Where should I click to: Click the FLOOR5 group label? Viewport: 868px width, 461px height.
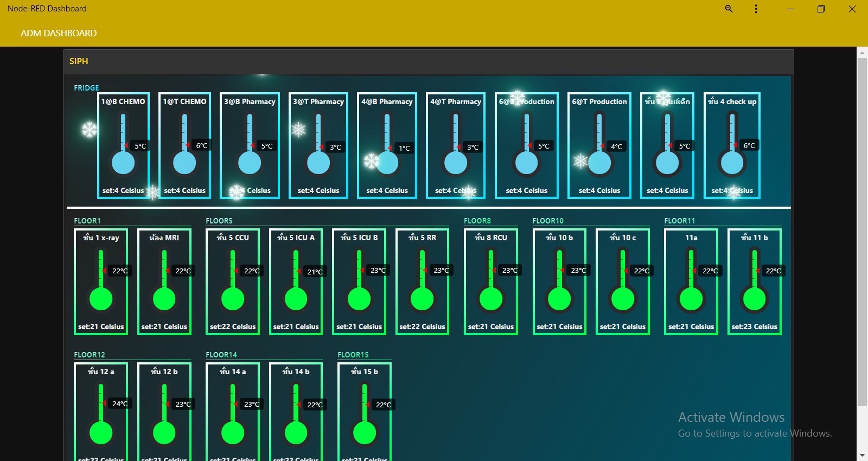(219, 221)
